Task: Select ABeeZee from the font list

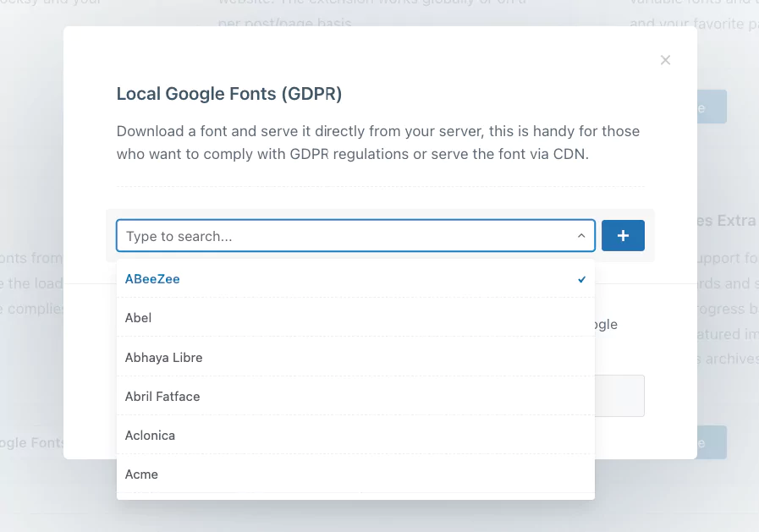Action: coord(355,279)
